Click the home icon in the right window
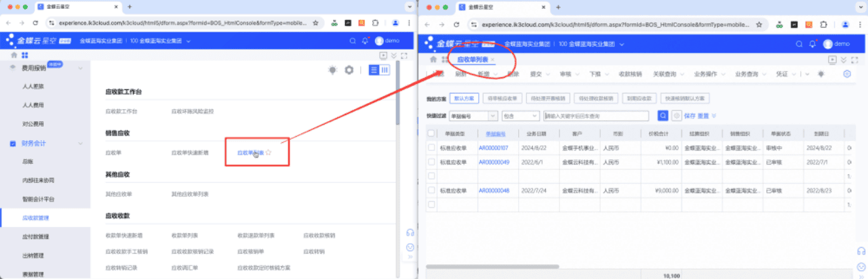 click(x=433, y=60)
